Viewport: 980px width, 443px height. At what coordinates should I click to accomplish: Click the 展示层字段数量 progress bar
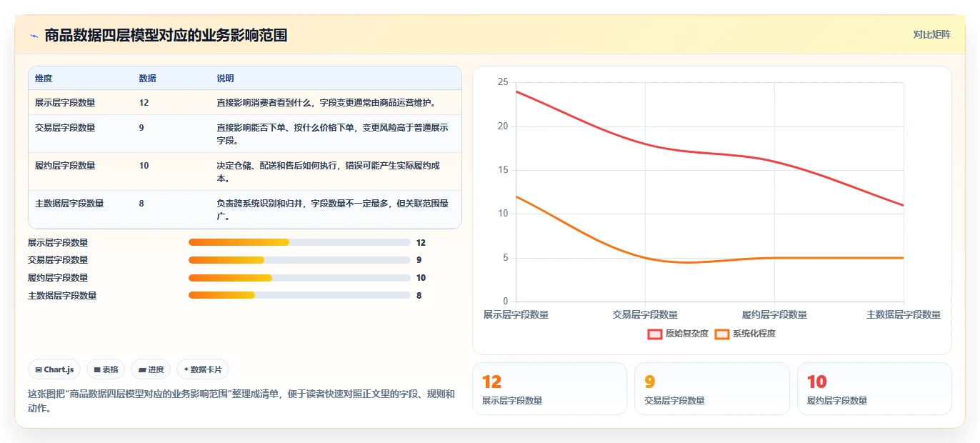coord(299,242)
